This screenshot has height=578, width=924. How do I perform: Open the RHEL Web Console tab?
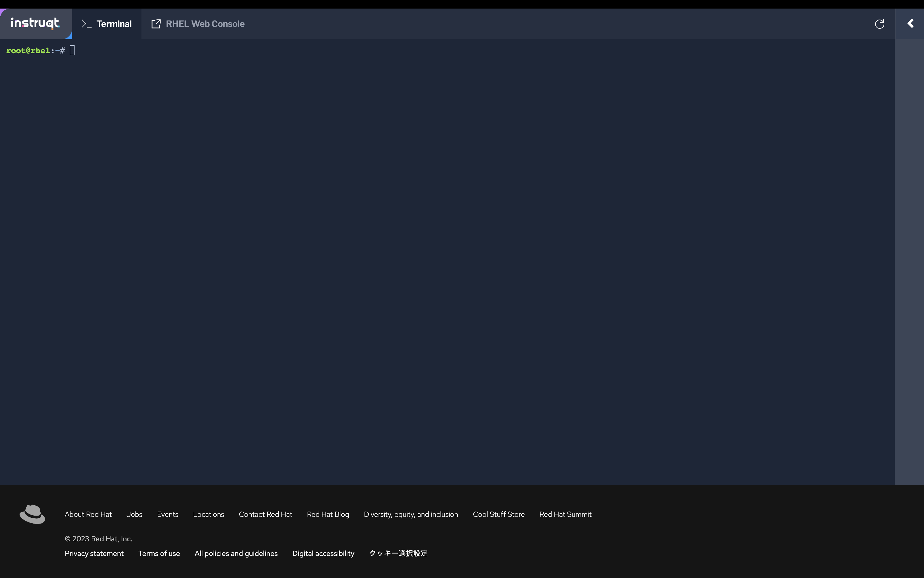point(198,24)
